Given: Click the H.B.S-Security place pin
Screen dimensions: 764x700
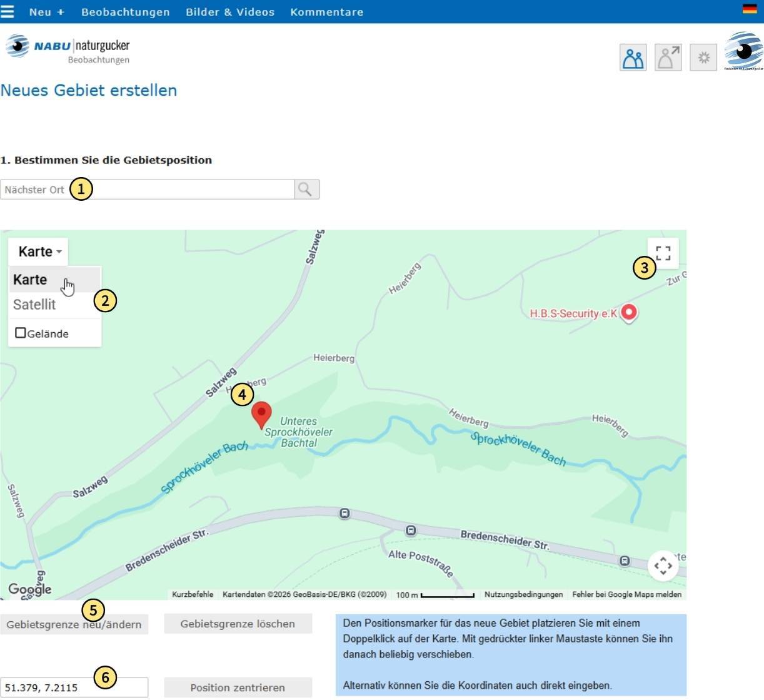Looking at the screenshot, I should tap(629, 312).
